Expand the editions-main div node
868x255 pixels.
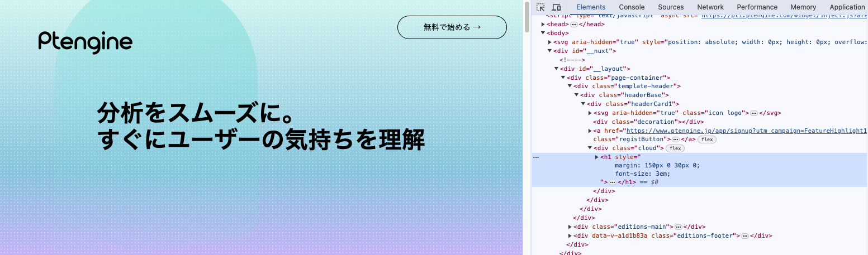point(570,227)
